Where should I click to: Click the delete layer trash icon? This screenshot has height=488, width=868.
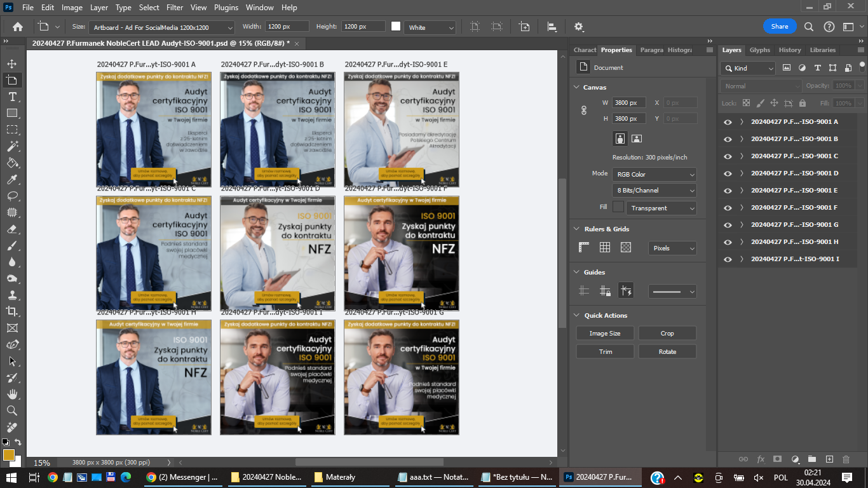(846, 459)
